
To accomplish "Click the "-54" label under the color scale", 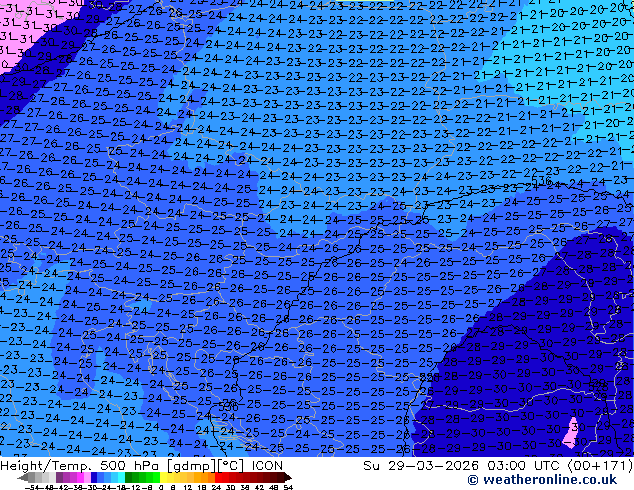I will pyautogui.click(x=32, y=488).
